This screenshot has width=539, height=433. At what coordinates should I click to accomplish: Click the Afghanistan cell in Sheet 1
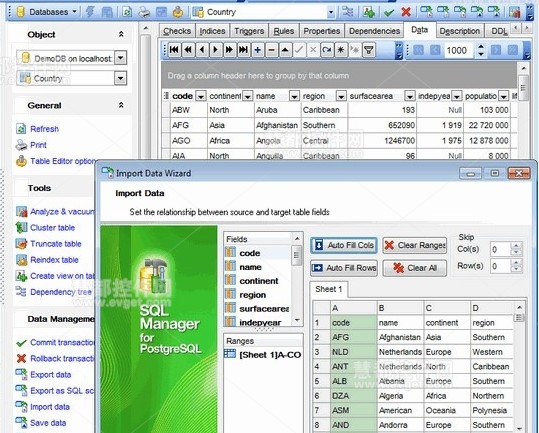click(x=400, y=337)
